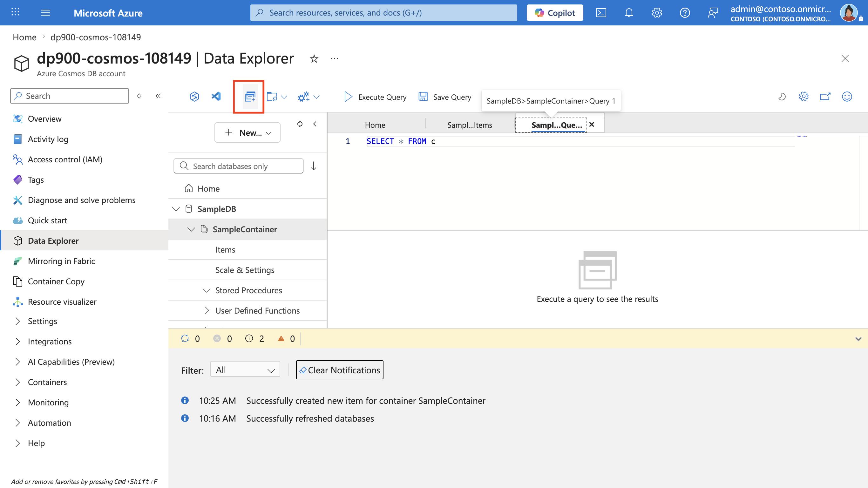The height and width of the screenshot is (488, 868).
Task: Collapse the notifications console chevron
Action: pyautogui.click(x=858, y=339)
